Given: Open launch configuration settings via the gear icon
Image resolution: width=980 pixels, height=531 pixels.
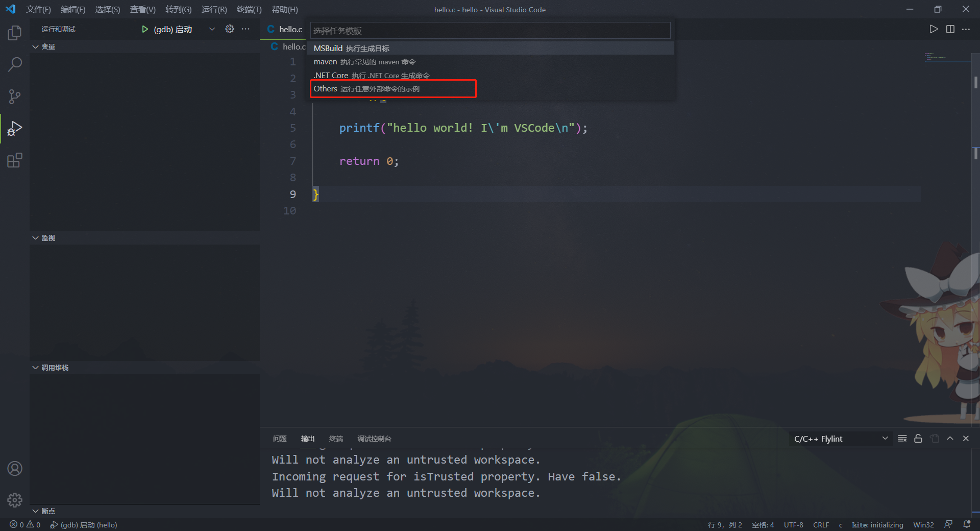Looking at the screenshot, I should click(229, 29).
